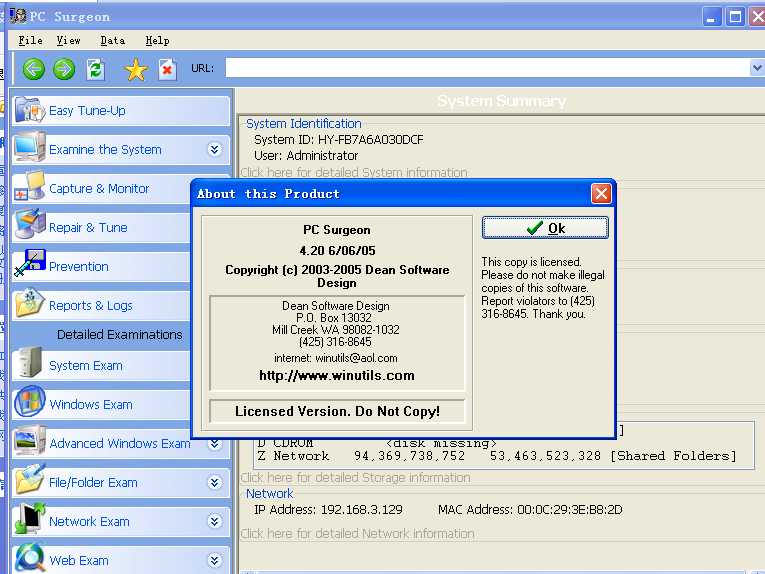The width and height of the screenshot is (765, 574).
Task: Click the Prevention syringe icon
Action: point(30,263)
